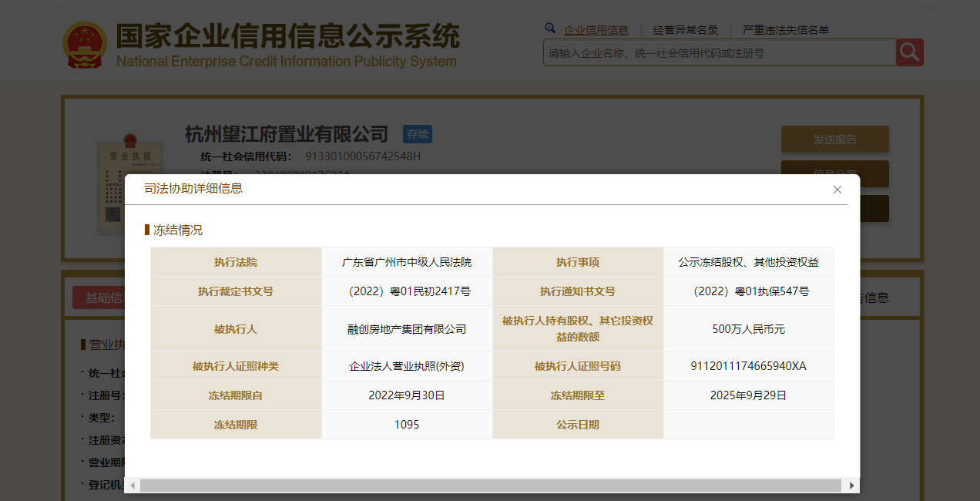Click the dialog scrollbar left arrow
Image resolution: width=980 pixels, height=501 pixels.
(133, 486)
